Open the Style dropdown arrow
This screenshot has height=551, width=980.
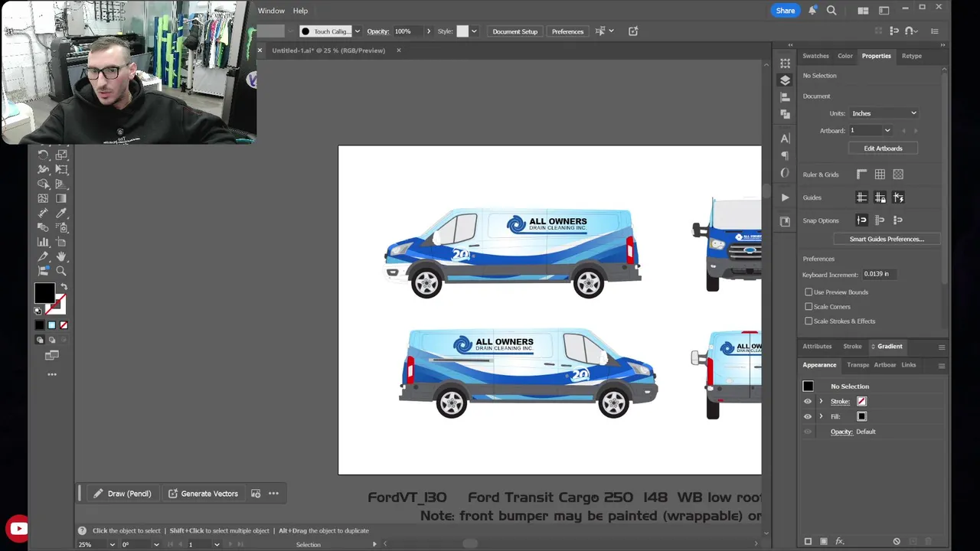point(474,31)
